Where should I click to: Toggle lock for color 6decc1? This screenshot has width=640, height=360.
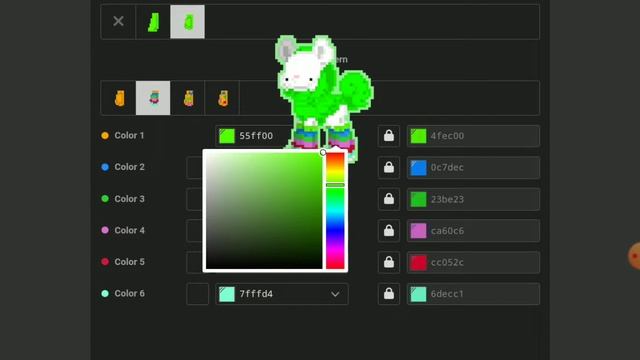point(389,294)
